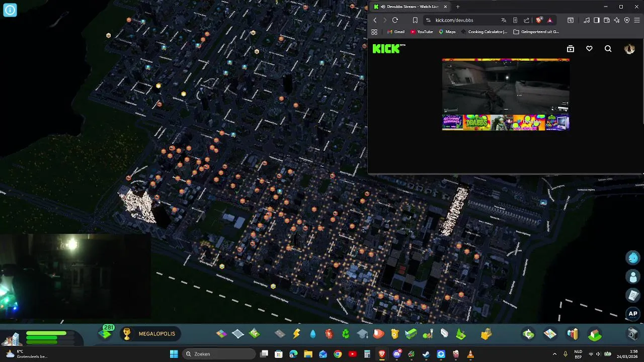
Task: Open the map areas icon in game toolbar
Action: [x=550, y=334]
